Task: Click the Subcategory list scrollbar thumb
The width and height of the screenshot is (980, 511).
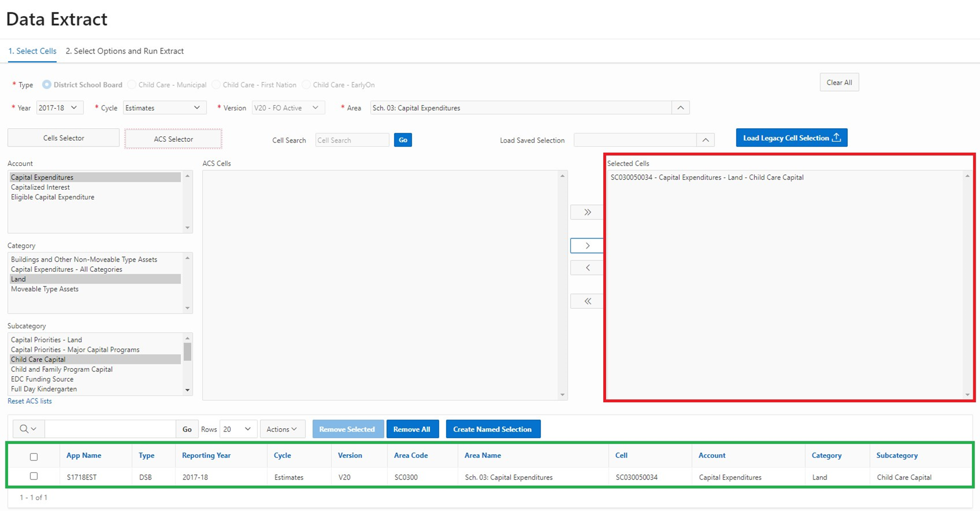Action: click(188, 352)
